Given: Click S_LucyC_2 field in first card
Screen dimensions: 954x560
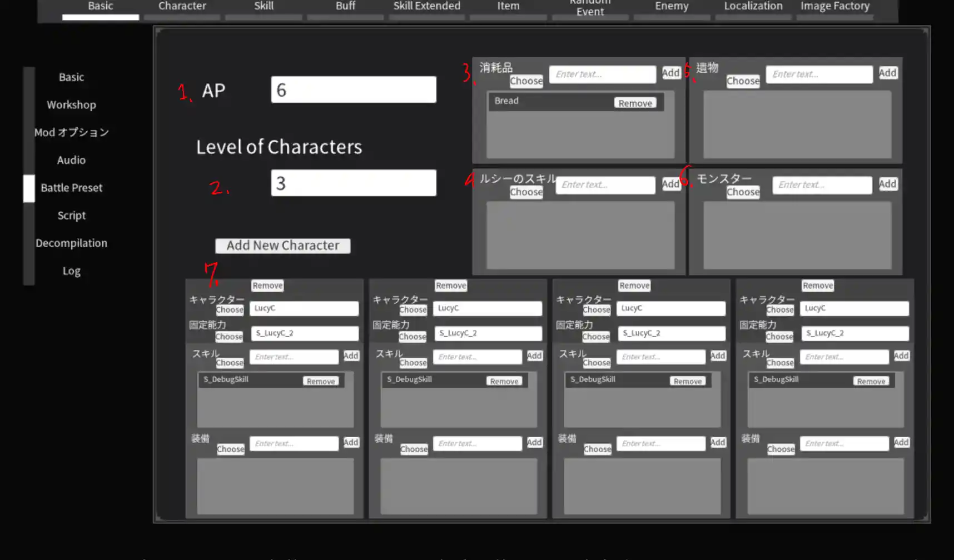Looking at the screenshot, I should point(305,333).
